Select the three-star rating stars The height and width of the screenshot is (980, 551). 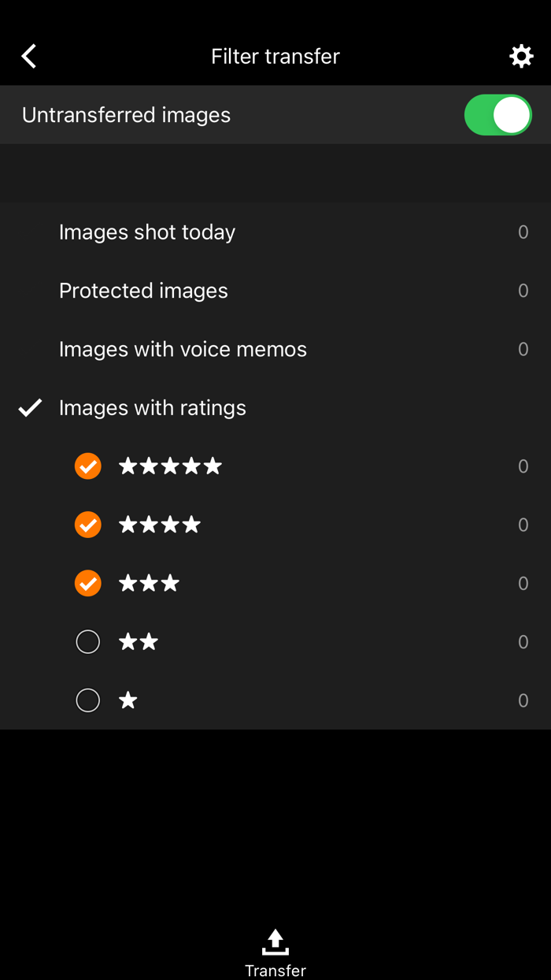click(149, 583)
